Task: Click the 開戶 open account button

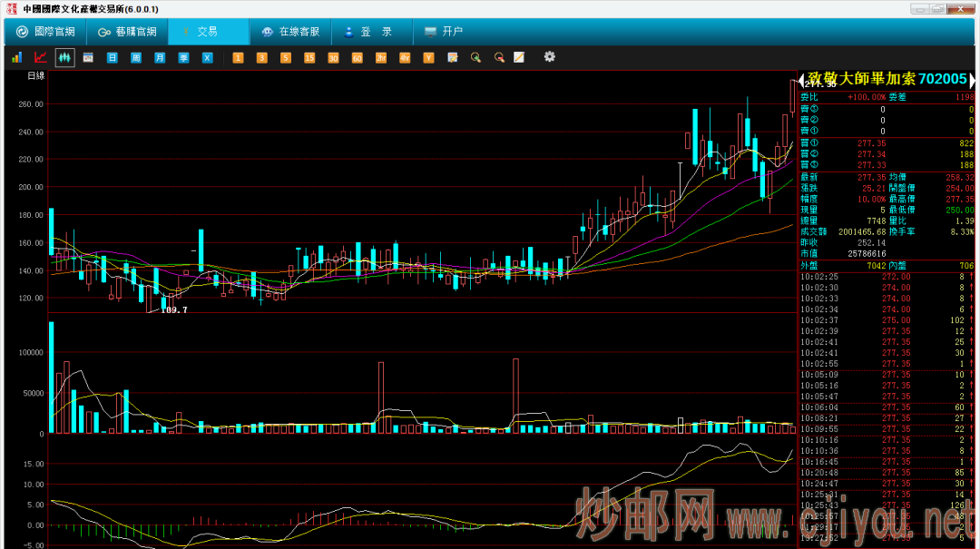Action: (443, 32)
